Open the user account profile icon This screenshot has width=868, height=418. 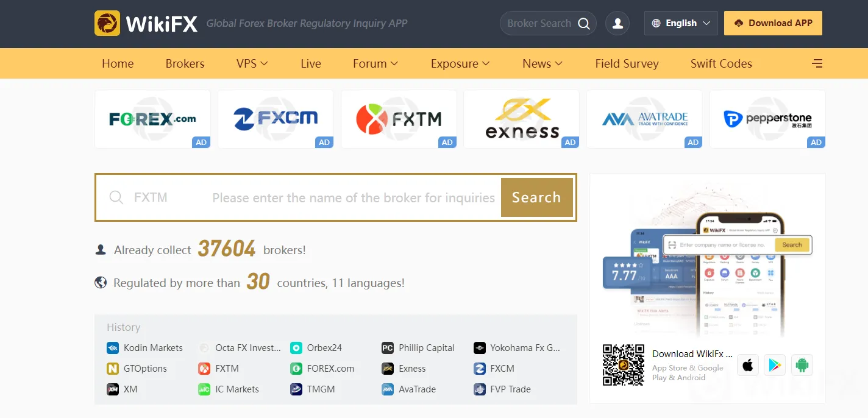click(x=617, y=23)
